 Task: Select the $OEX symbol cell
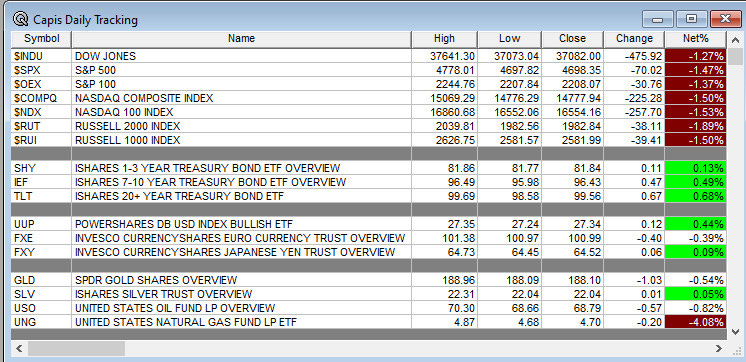[41, 84]
